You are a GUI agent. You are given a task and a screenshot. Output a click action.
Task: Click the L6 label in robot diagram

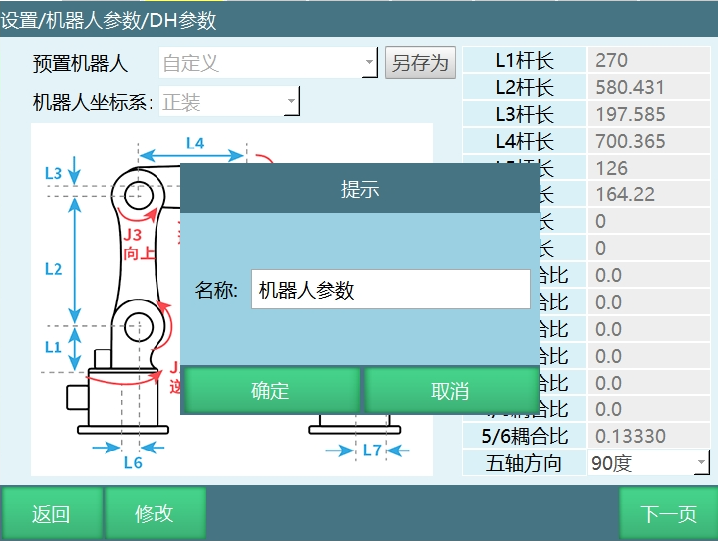133,463
